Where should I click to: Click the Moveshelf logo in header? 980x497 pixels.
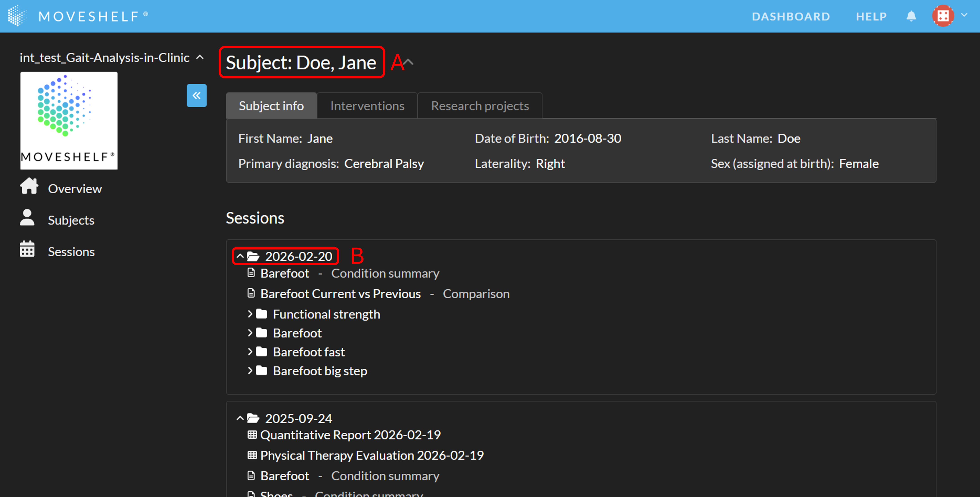pos(17,16)
